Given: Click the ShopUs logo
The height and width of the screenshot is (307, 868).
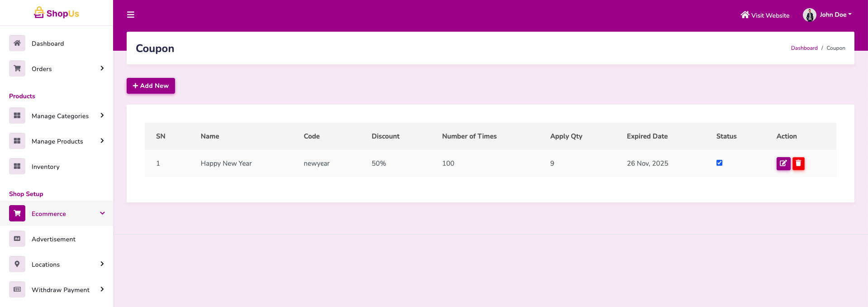Looking at the screenshot, I should 57,13.
